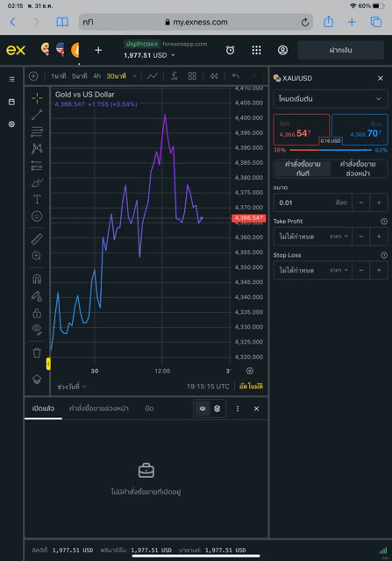Open the Stop Loss price unit dropdown
Image resolution: width=392 pixels, height=561 pixels.
tap(339, 270)
